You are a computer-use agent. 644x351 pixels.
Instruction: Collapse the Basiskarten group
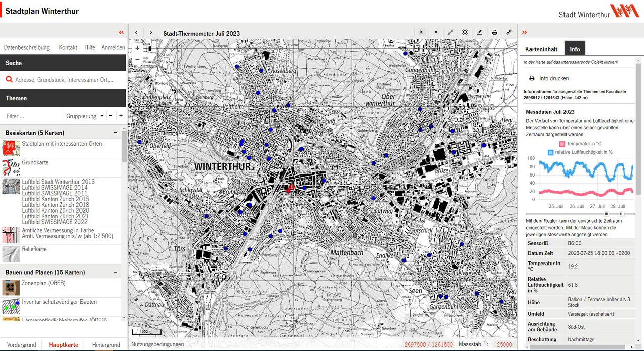click(x=116, y=133)
